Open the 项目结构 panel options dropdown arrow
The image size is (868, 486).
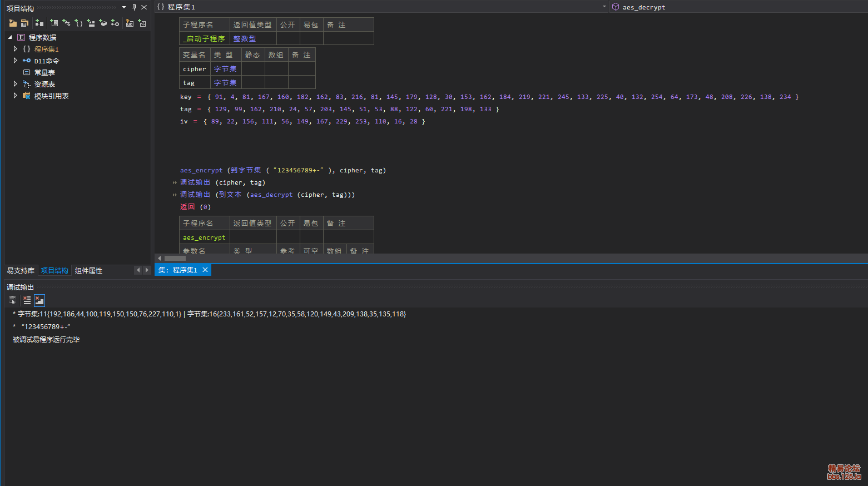pos(124,7)
